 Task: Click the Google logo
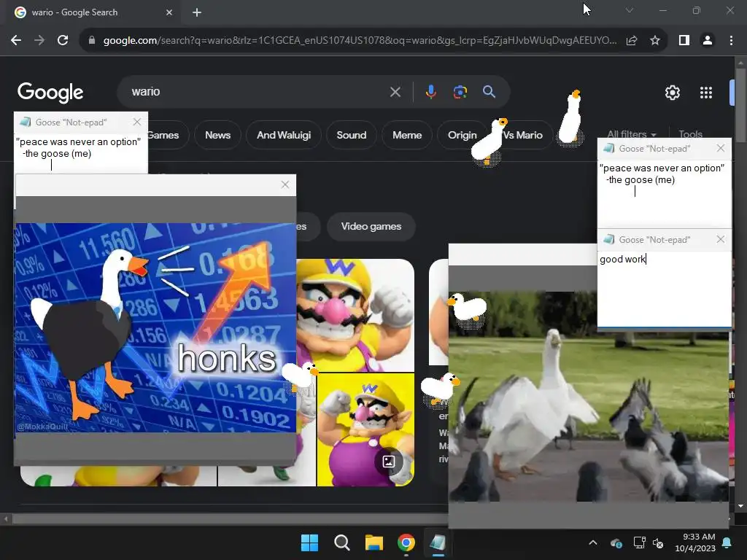[x=50, y=93]
